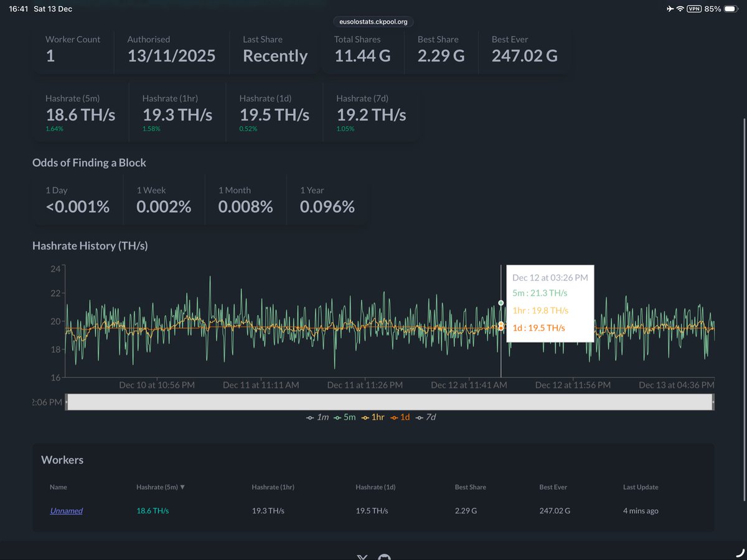Screen dimensions: 747x560
Task: Click the Authorised 13/11/2025 date
Action: (171, 56)
